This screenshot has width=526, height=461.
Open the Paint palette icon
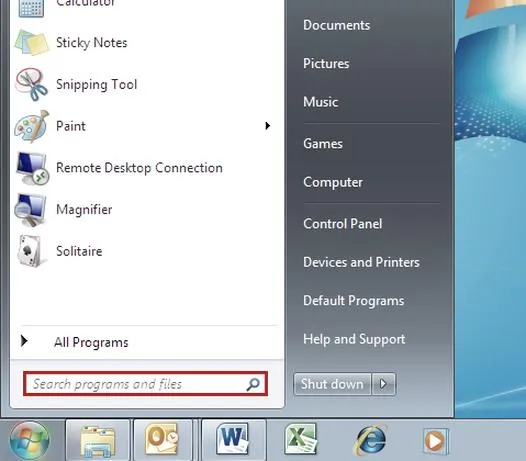31,126
